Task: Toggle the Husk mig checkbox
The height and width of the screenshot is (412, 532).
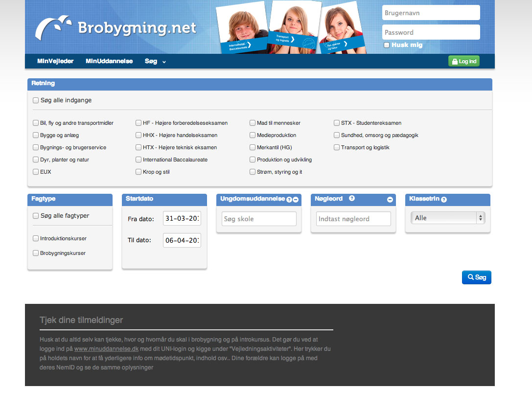Action: tap(387, 45)
